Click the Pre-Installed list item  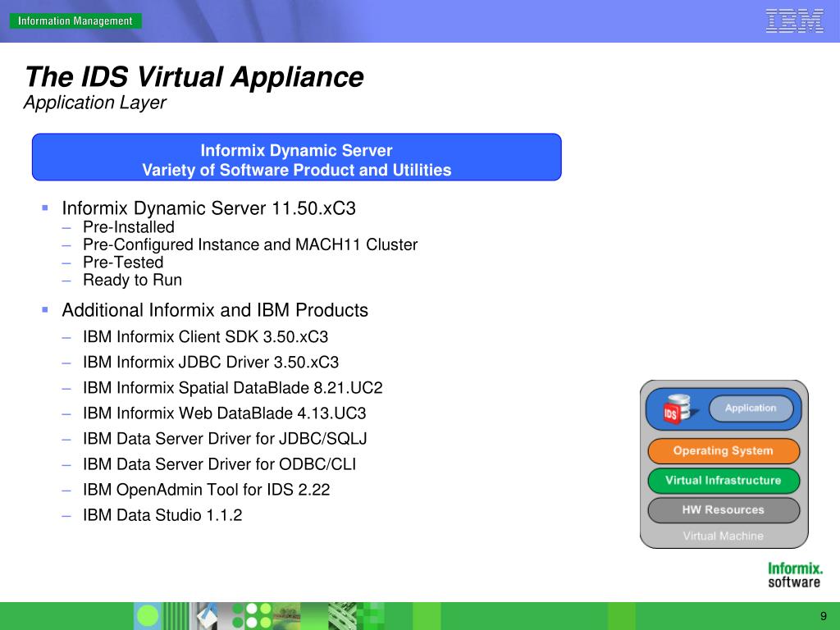[129, 227]
